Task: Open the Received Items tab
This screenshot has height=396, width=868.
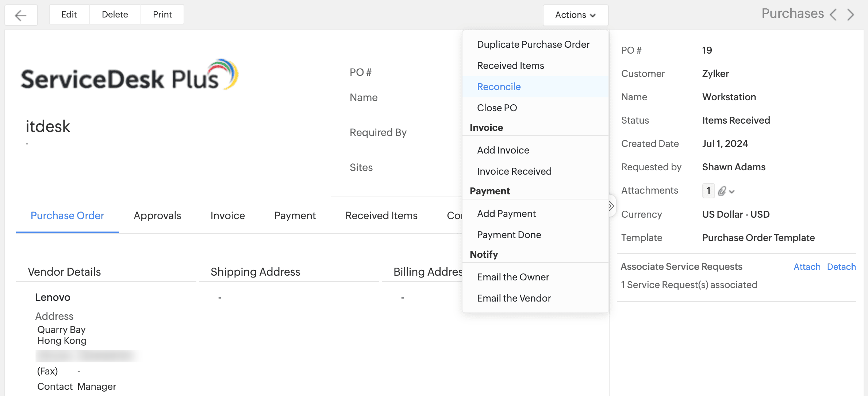Action: [x=381, y=216]
